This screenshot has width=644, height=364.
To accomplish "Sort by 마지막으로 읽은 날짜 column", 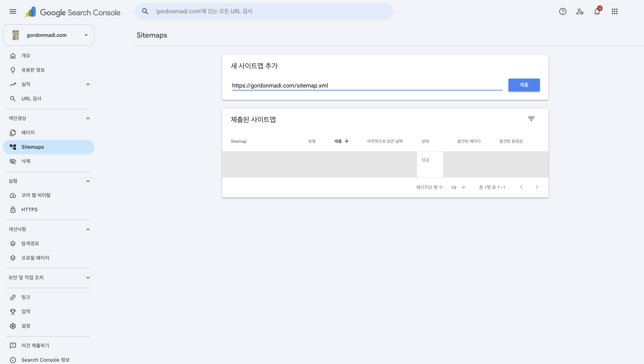I will coord(385,141).
